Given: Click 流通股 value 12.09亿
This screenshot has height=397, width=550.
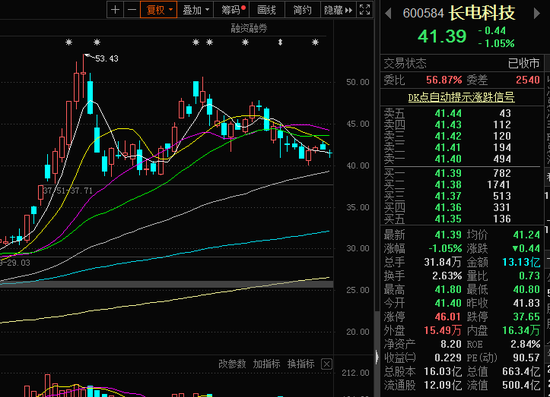Looking at the screenshot, I should (x=443, y=385).
